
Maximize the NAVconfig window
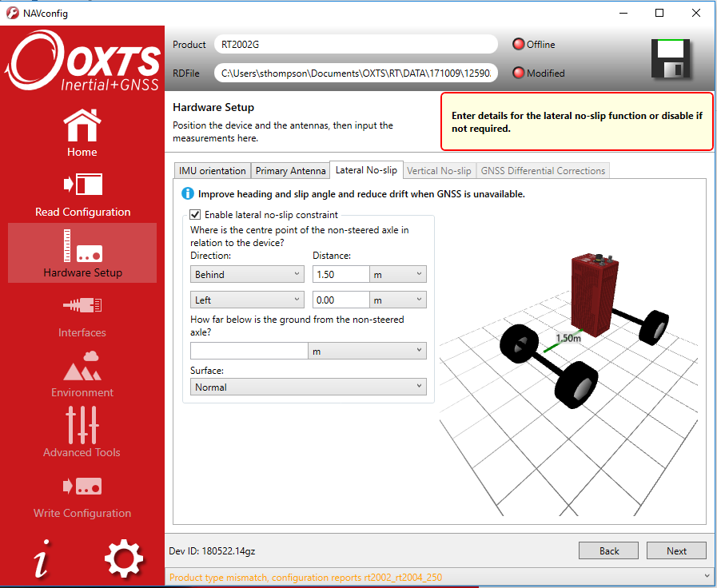659,13
